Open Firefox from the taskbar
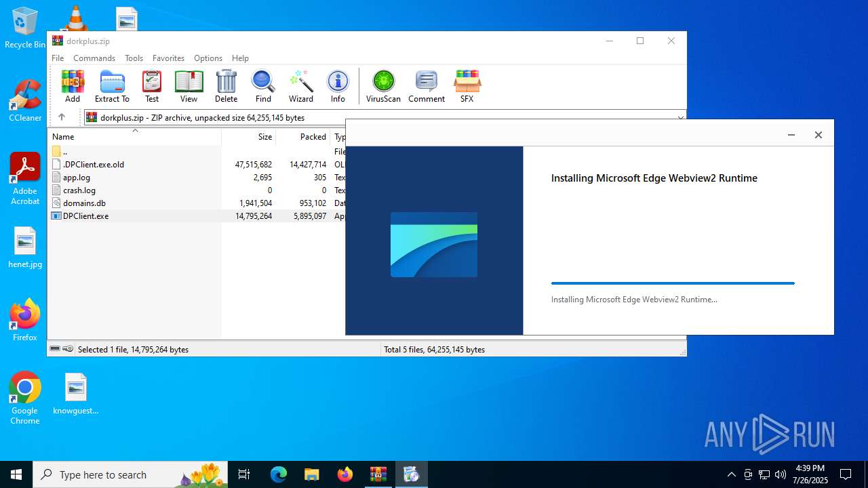 click(344, 474)
